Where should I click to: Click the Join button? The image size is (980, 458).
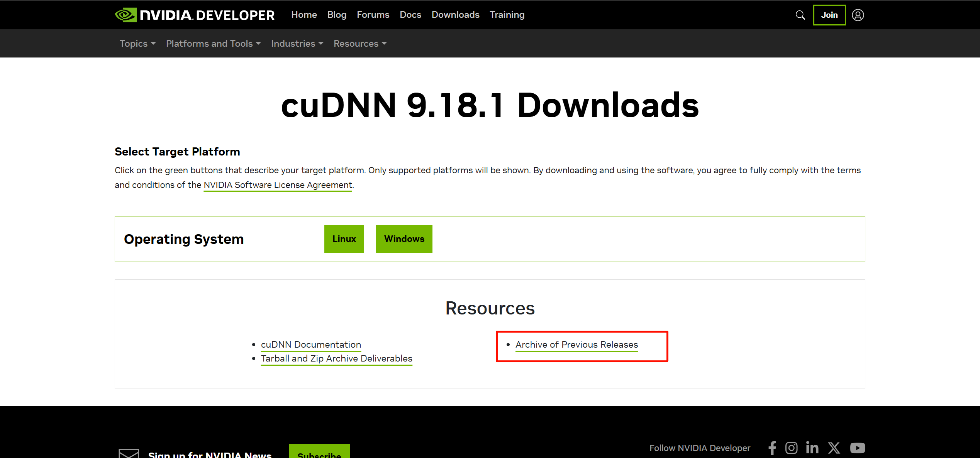[829, 15]
